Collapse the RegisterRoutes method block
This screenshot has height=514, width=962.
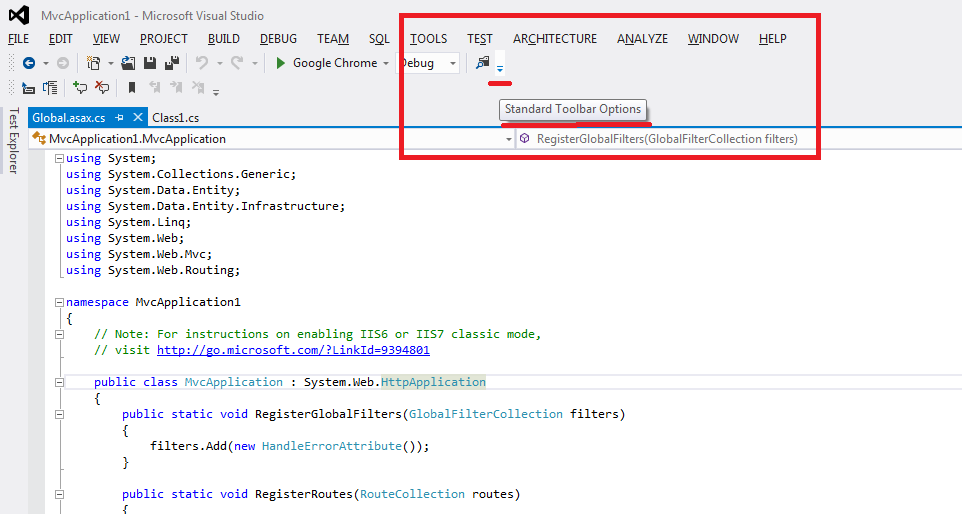tap(60, 494)
